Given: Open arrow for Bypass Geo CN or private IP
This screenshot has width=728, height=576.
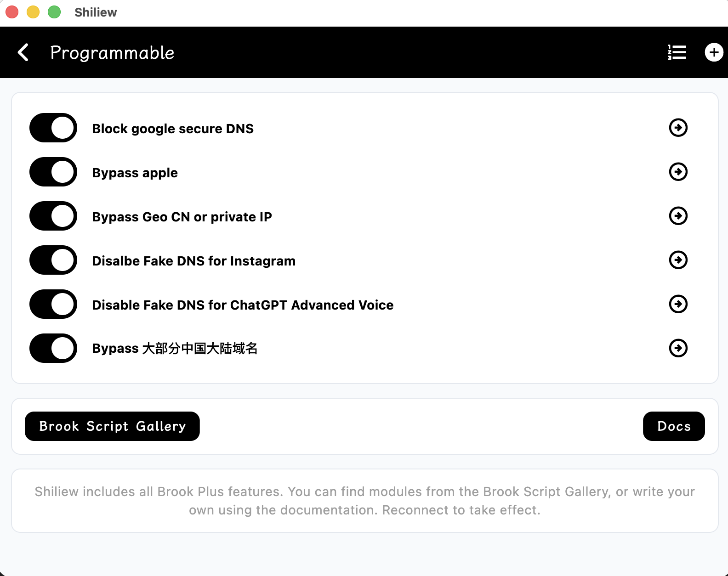Looking at the screenshot, I should tap(678, 216).
